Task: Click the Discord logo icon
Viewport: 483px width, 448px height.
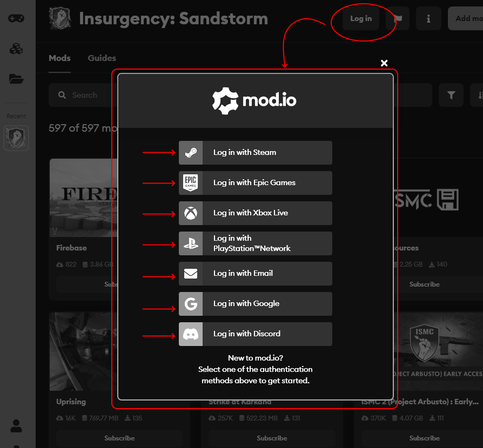Action: [191, 334]
